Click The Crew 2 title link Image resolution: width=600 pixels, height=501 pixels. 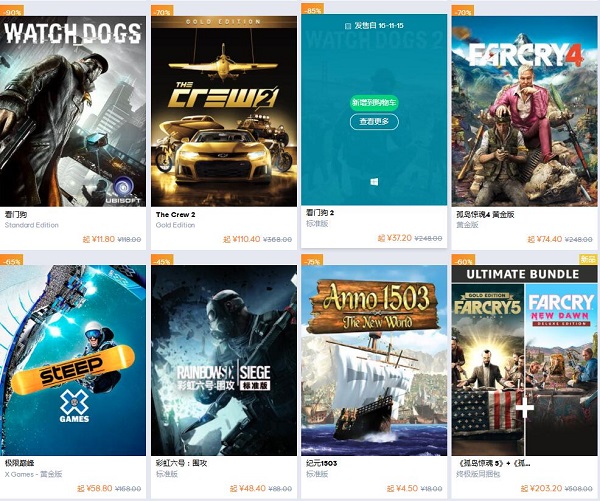[175, 215]
